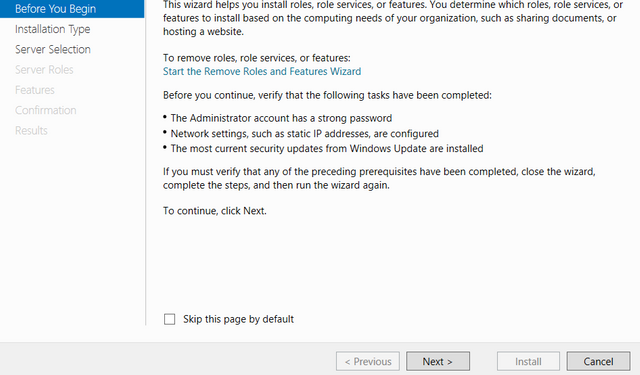Screen dimensions: 640x375
Task: Click the Next button
Action: 438,362
